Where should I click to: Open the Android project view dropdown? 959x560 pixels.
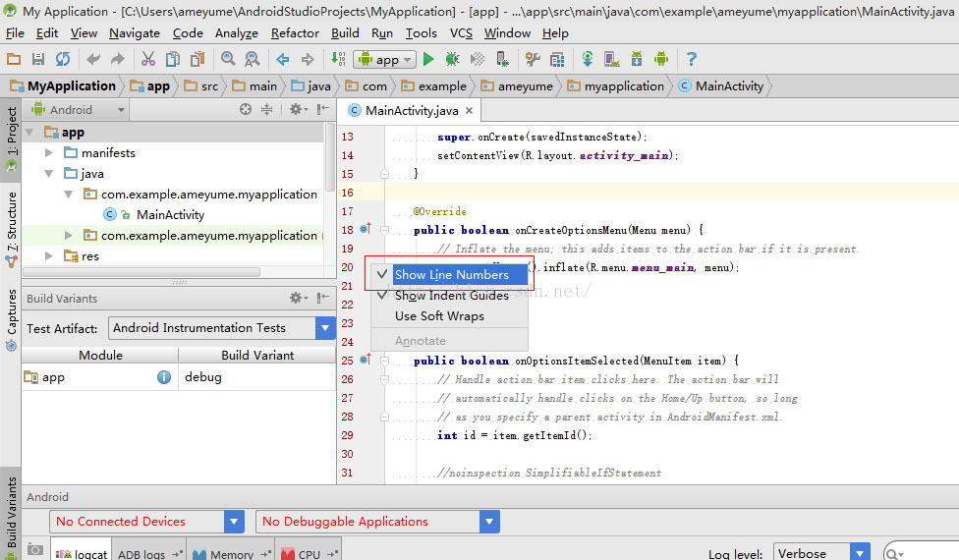click(x=79, y=110)
